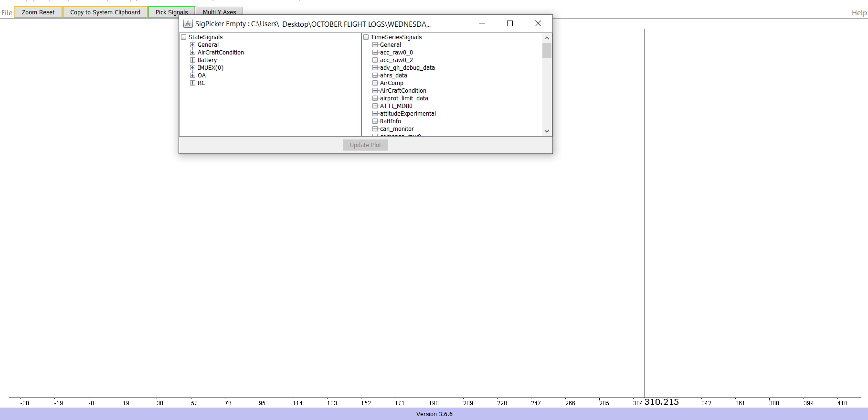Click the Version 3.6.6 status text
Screen dimensions: 868x420
coord(434,414)
